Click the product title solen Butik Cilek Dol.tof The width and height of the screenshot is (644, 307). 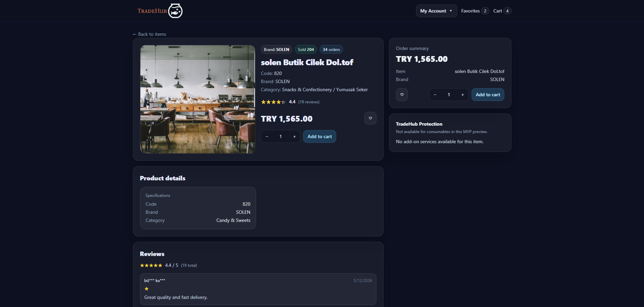point(307,62)
